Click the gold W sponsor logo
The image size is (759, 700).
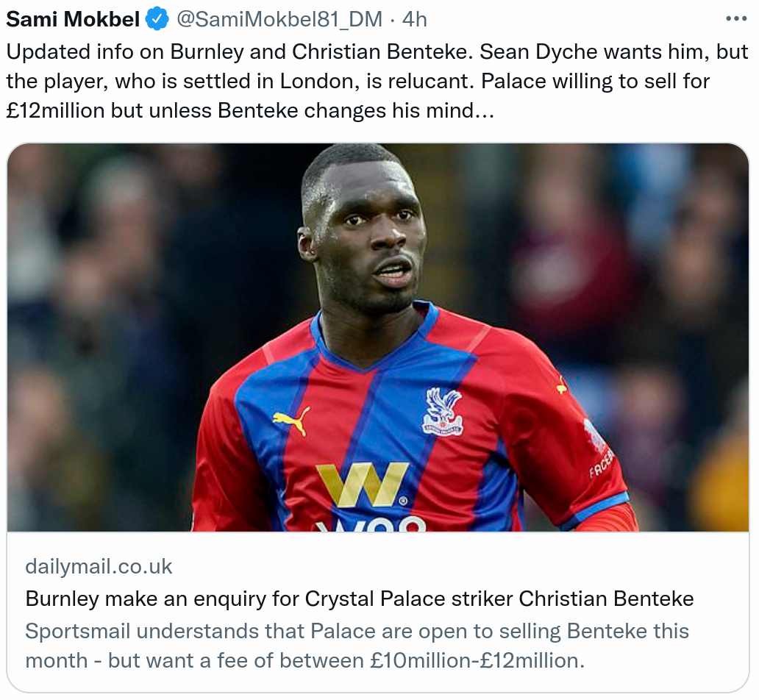point(363,485)
